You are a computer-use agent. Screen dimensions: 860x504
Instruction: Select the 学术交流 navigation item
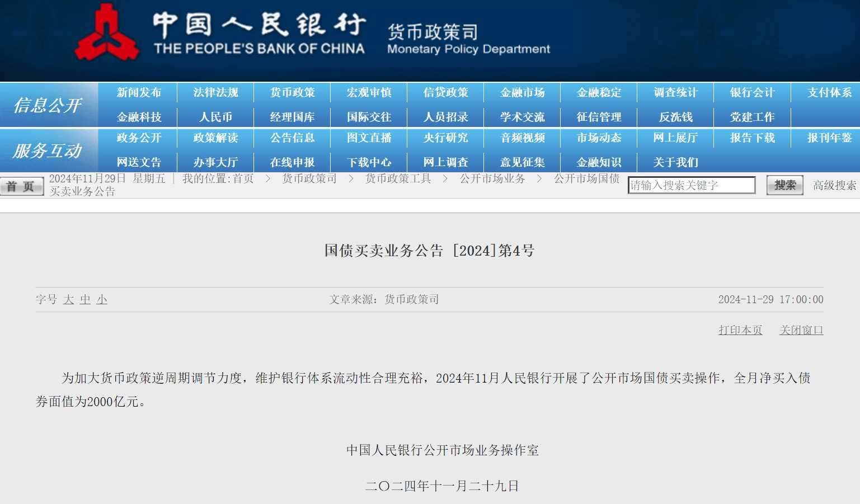pyautogui.click(x=522, y=117)
